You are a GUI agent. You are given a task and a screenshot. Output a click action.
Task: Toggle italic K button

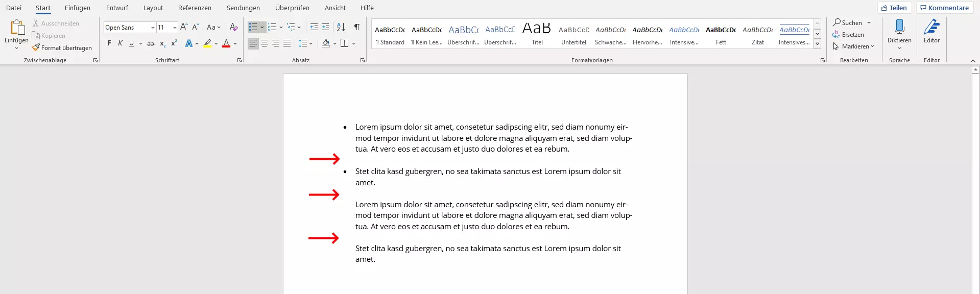click(x=120, y=43)
